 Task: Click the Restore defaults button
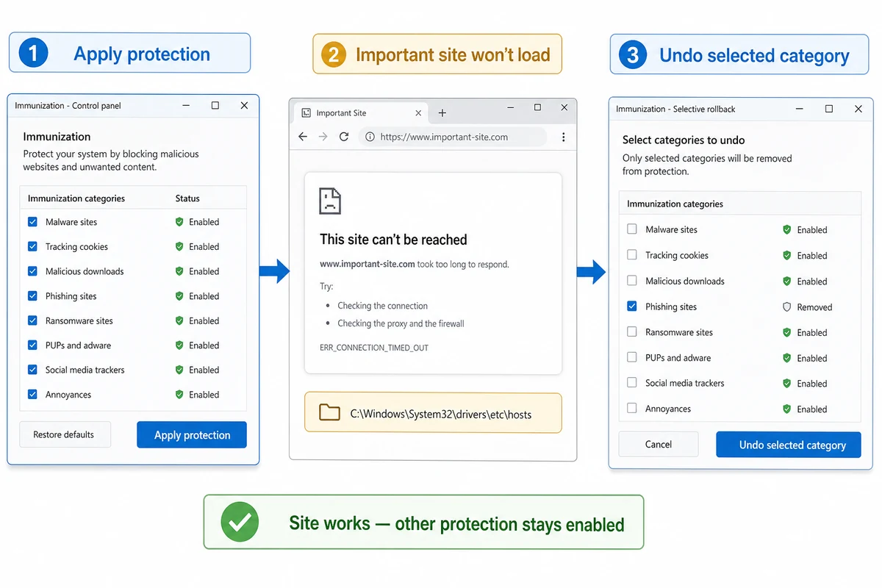[64, 434]
